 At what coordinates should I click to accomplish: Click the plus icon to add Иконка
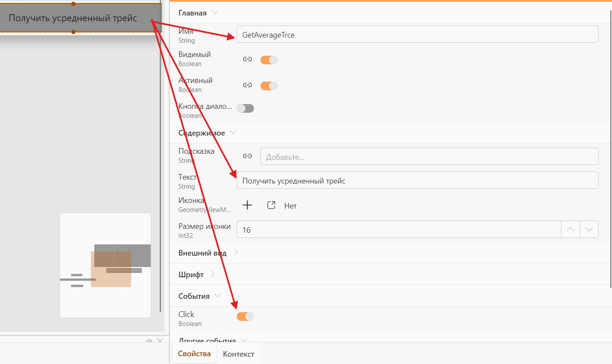pos(247,205)
